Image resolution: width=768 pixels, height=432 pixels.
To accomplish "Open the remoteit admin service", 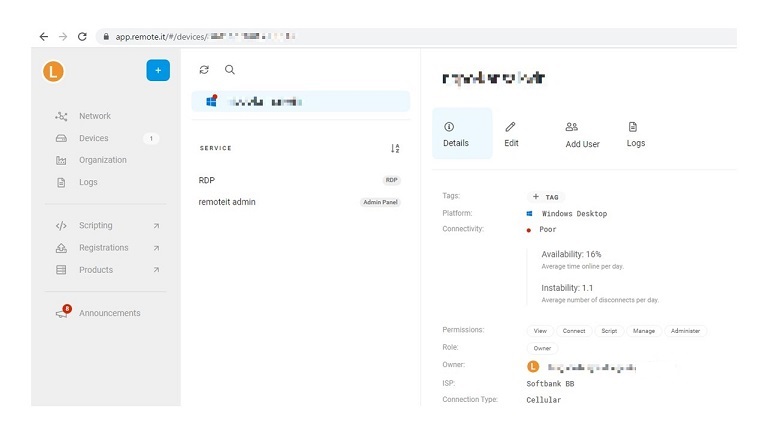I will [x=300, y=202].
